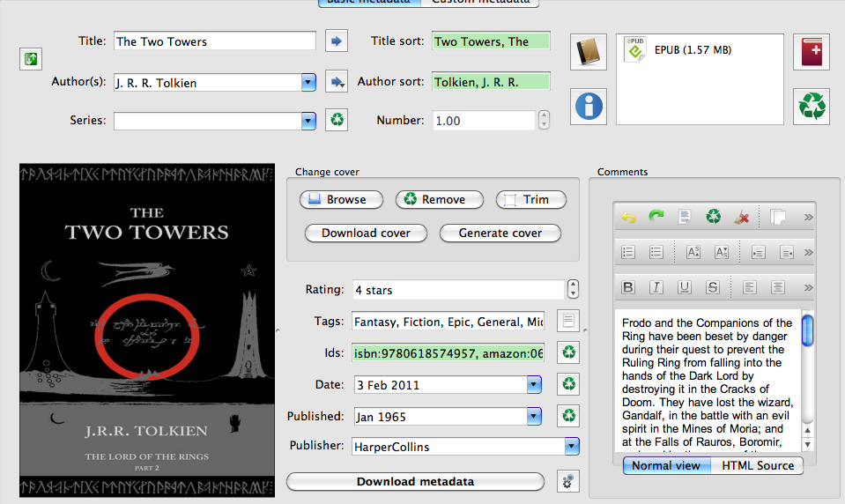The width and height of the screenshot is (845, 504).
Task: Click the copy icon in comments toolbar
Action: click(x=778, y=217)
